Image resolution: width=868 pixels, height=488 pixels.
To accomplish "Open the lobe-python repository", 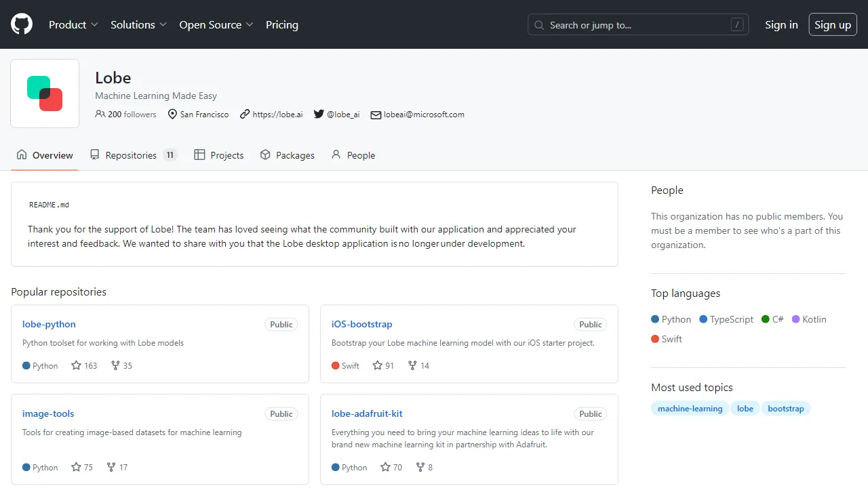I will [49, 324].
